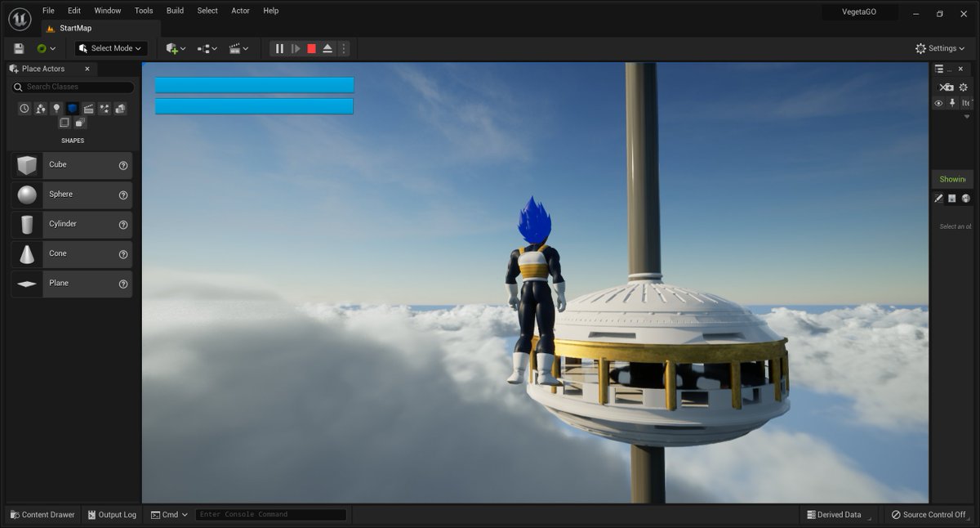Open help for the Sphere actor
Viewport: 980px width, 528px height.
pos(123,195)
